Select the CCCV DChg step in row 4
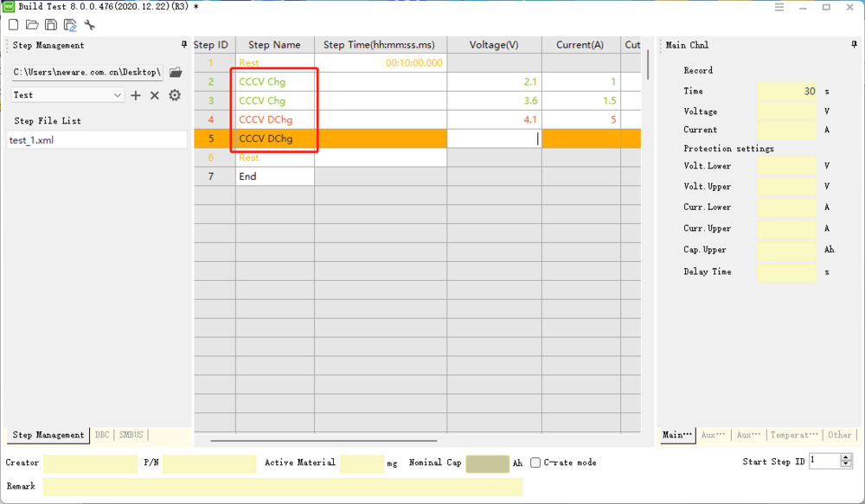The height and width of the screenshot is (504, 865). pos(266,119)
